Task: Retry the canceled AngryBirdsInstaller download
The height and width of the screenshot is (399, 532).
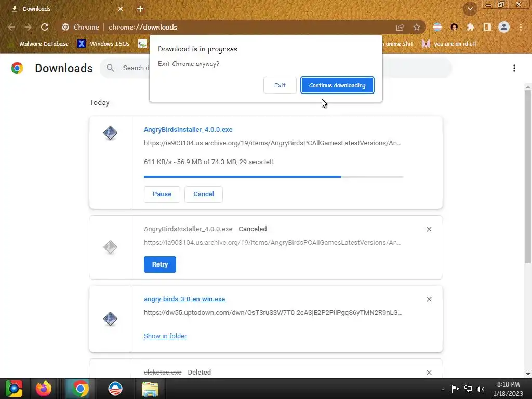Action: (160, 264)
